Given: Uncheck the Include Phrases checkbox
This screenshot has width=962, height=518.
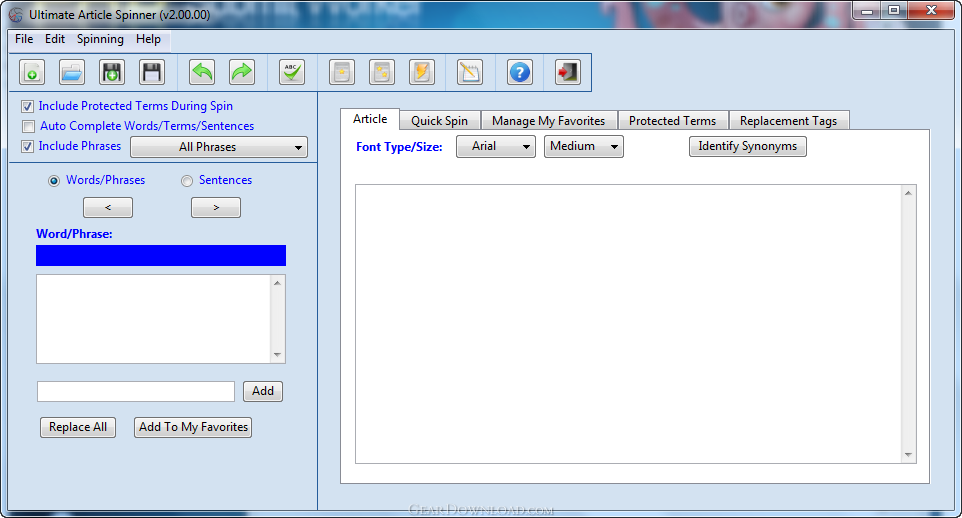Looking at the screenshot, I should pyautogui.click(x=28, y=147).
